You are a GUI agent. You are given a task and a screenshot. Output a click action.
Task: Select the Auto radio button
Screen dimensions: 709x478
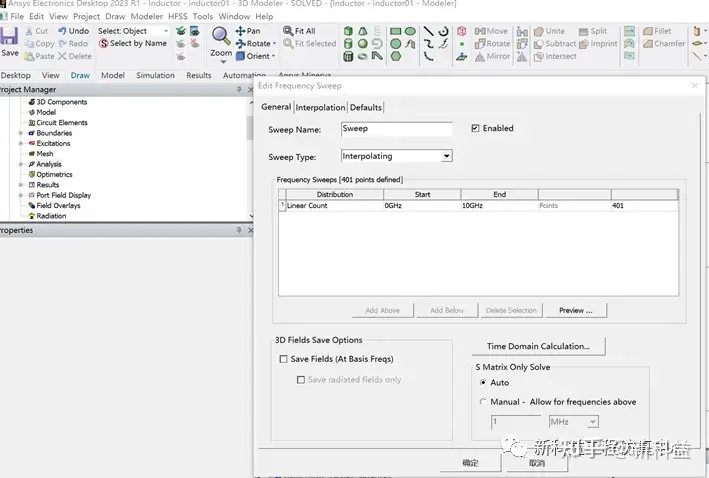pos(483,383)
